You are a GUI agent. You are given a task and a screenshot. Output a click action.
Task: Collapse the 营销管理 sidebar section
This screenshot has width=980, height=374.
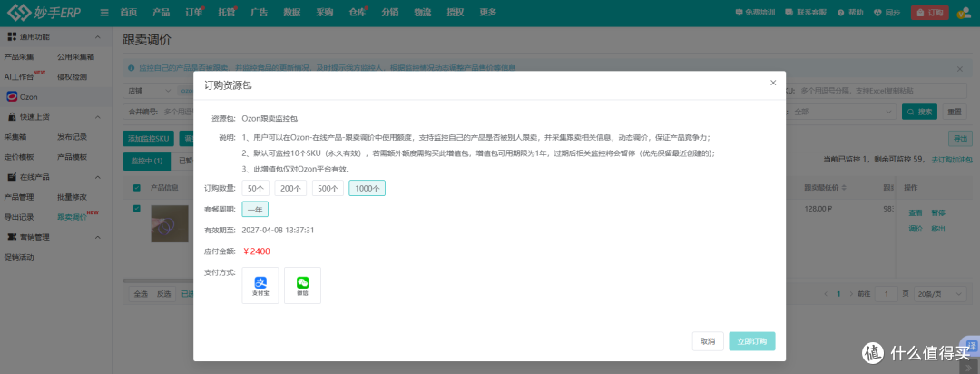pos(97,237)
